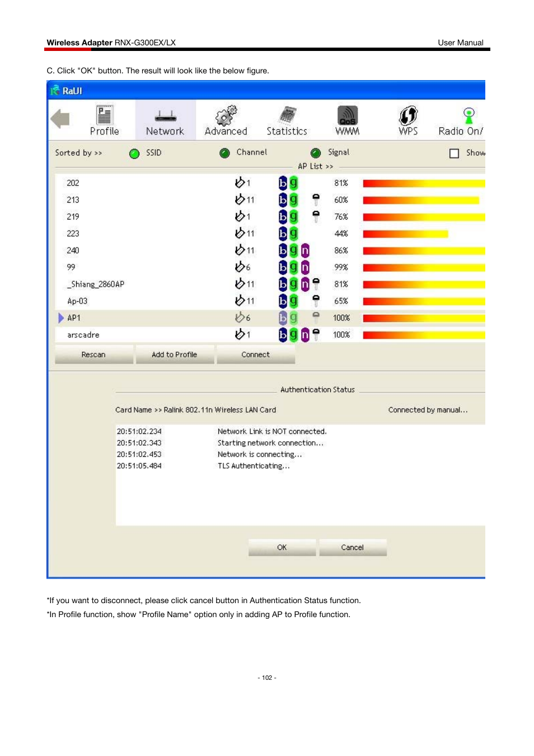534x756 pixels.
Task: Click the channel icon for network 99
Action: (x=240, y=267)
